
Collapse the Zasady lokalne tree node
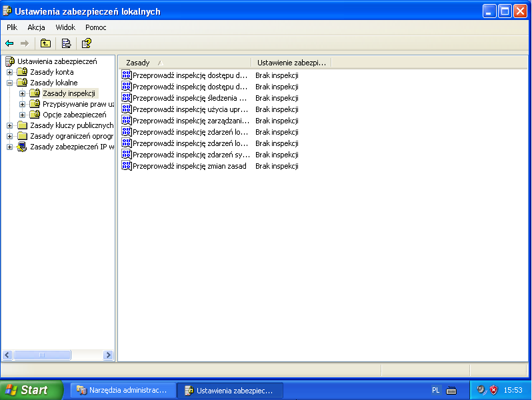click(9, 83)
